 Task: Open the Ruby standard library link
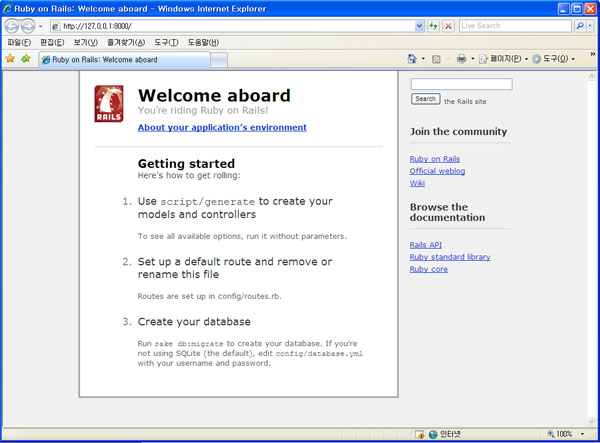click(x=450, y=257)
